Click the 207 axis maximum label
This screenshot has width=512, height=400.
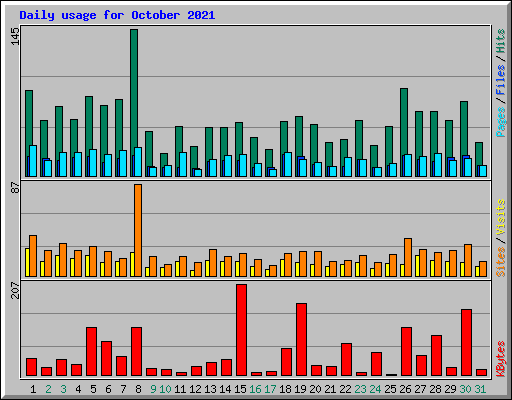[15, 290]
